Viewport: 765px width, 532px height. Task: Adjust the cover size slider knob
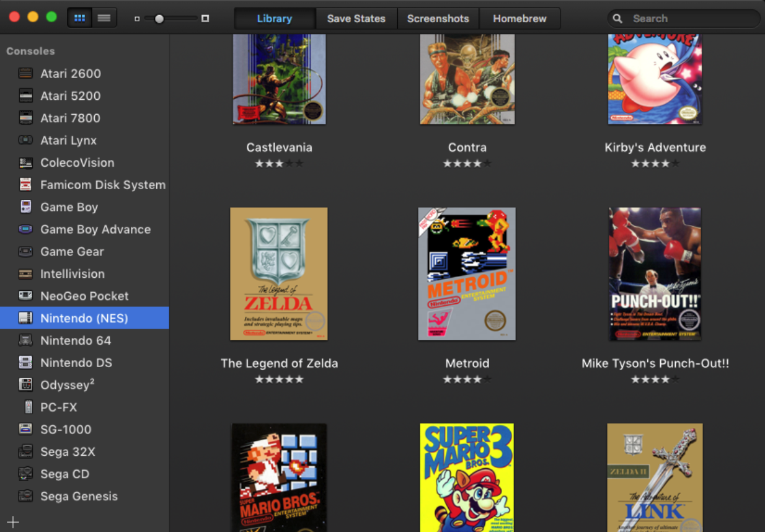(x=159, y=19)
